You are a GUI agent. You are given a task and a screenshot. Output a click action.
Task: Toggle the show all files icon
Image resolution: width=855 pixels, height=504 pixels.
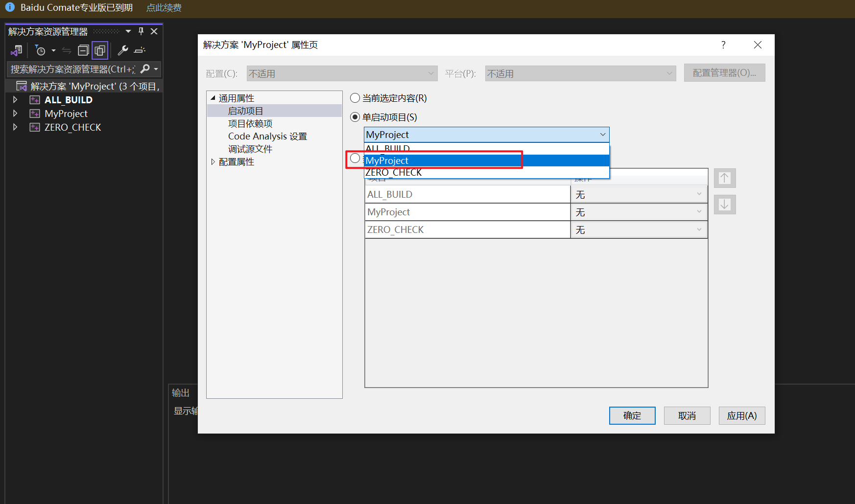pyautogui.click(x=100, y=50)
